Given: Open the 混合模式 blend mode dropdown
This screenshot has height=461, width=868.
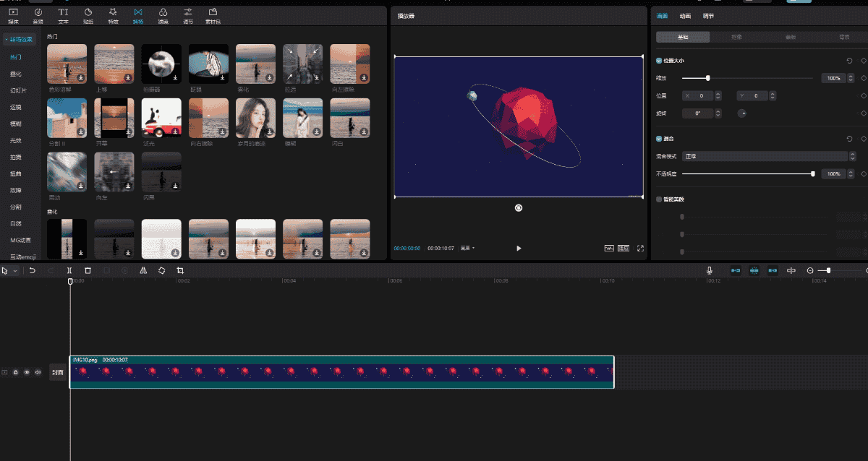Looking at the screenshot, I should (765, 156).
